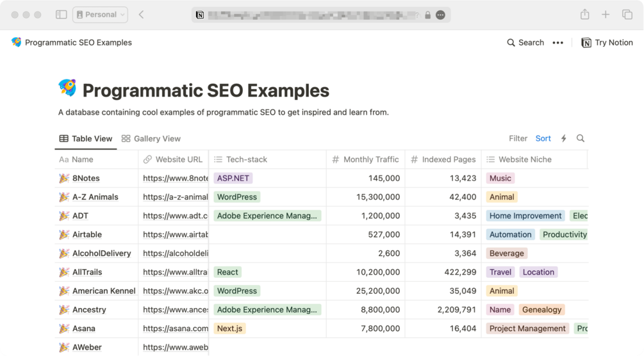Open the Notion page Search
644x356 pixels.
(525, 43)
